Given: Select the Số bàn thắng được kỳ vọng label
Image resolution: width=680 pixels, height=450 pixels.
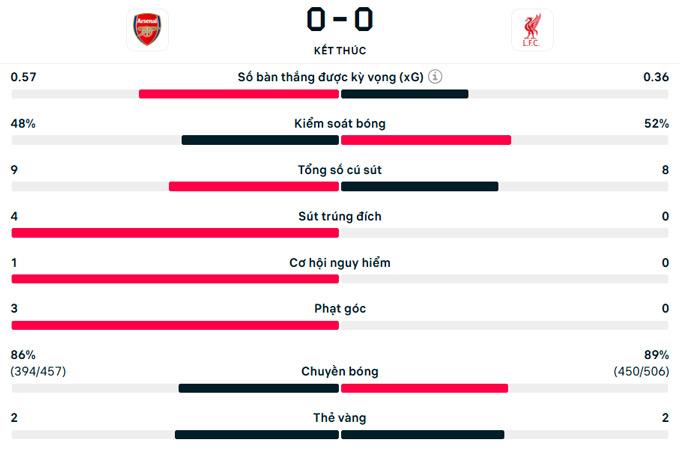Looking at the screenshot, I should tap(331, 77).
